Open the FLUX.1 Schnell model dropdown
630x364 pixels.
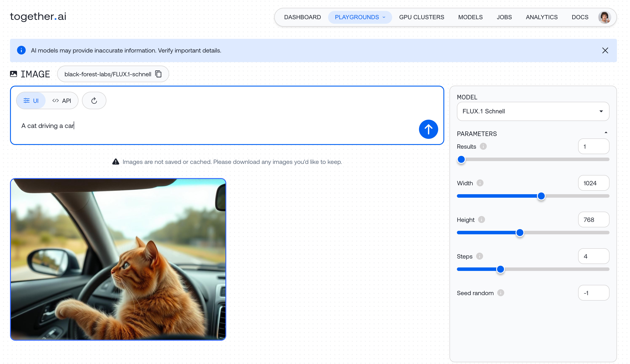pos(533,111)
